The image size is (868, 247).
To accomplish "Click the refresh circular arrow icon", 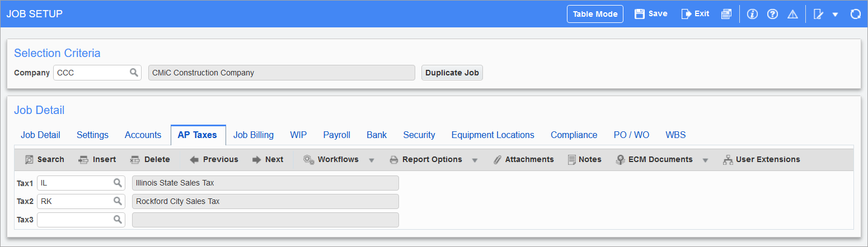I will tap(855, 14).
